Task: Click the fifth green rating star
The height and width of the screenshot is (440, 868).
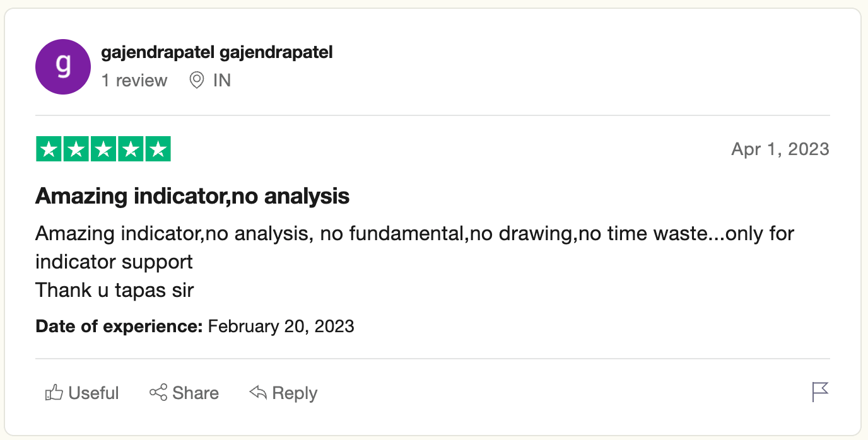Action: point(158,149)
